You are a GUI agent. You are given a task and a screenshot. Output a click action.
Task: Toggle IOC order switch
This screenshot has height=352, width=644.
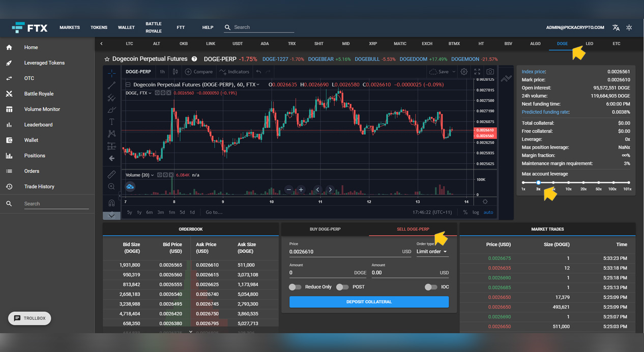431,287
